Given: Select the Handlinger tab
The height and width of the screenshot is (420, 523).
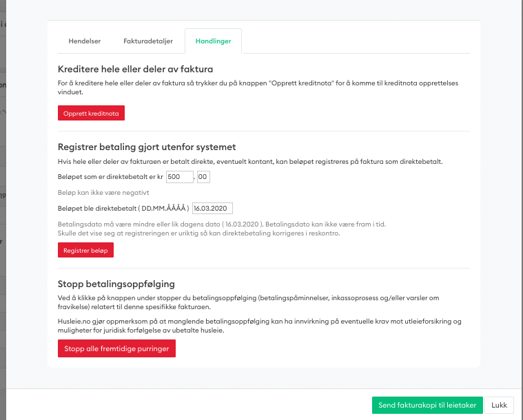Looking at the screenshot, I should click(213, 41).
